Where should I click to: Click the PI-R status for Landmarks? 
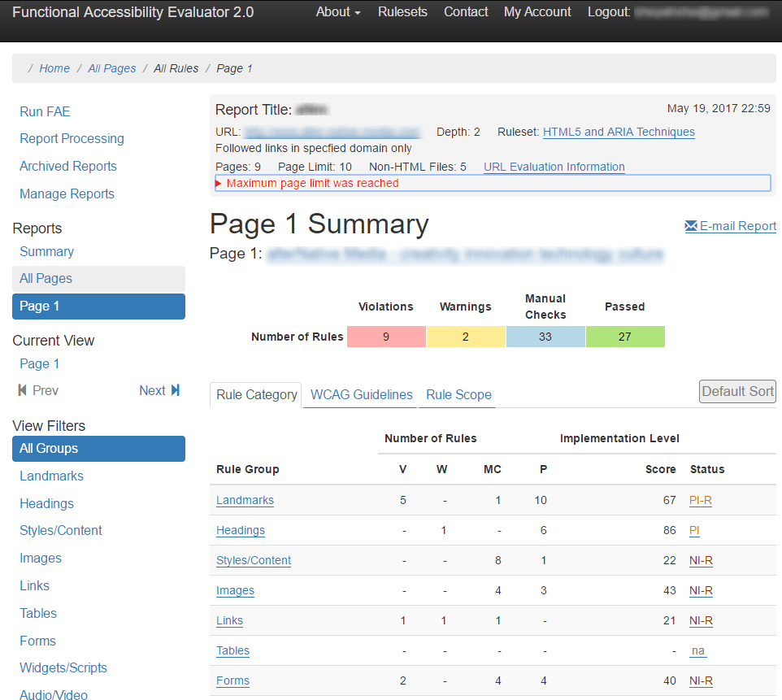pos(700,501)
